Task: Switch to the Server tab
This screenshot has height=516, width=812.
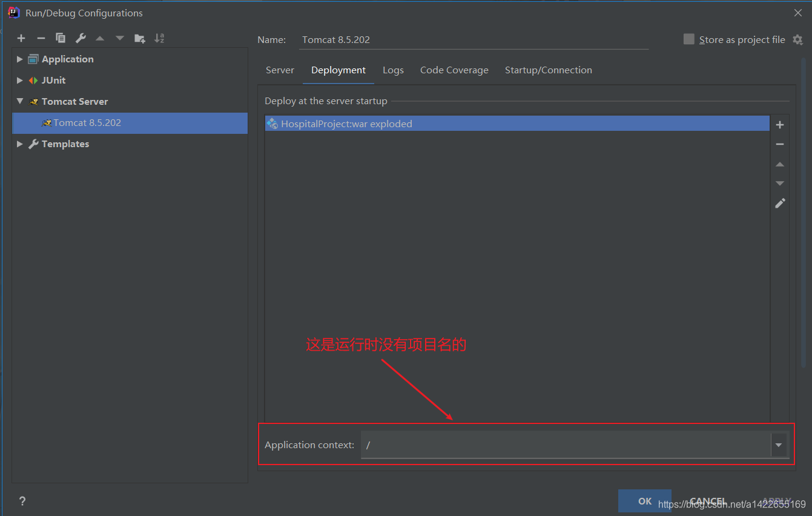Action: click(x=280, y=70)
